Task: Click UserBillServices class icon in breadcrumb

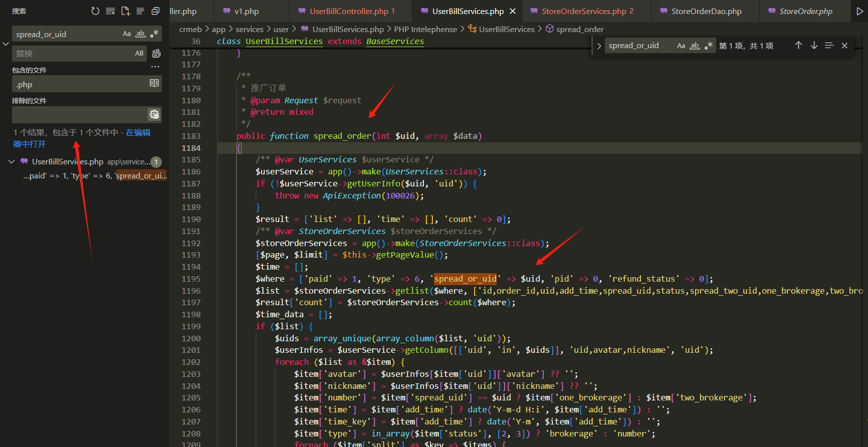Action: tap(472, 29)
